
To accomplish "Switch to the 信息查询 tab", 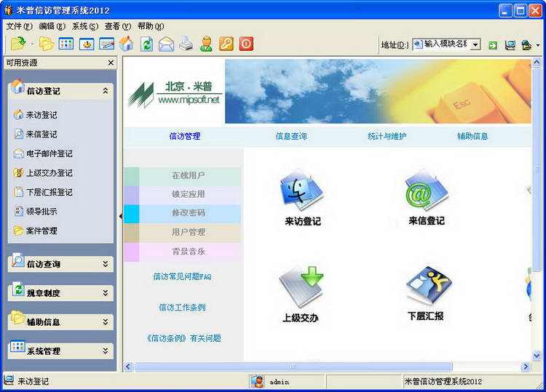I will (291, 136).
